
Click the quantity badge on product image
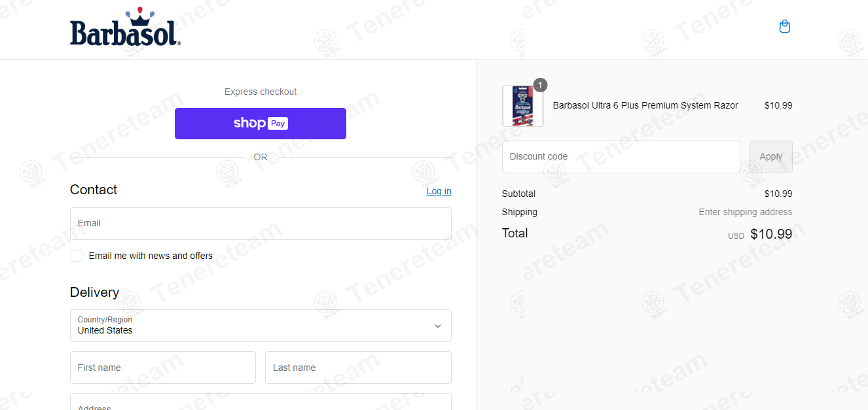(540, 85)
